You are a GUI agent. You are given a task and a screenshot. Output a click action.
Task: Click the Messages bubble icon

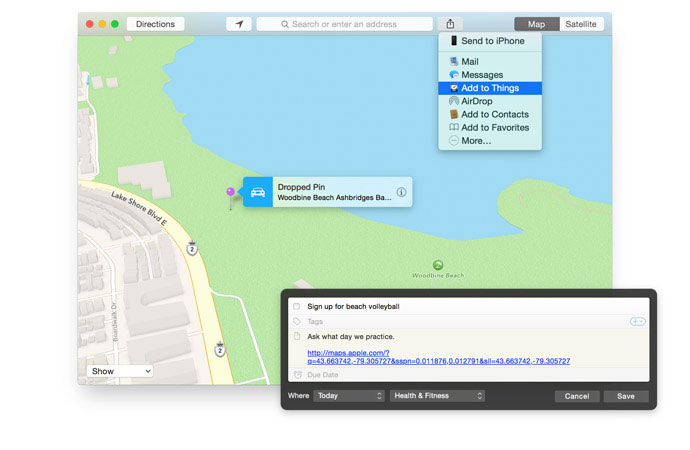point(454,75)
